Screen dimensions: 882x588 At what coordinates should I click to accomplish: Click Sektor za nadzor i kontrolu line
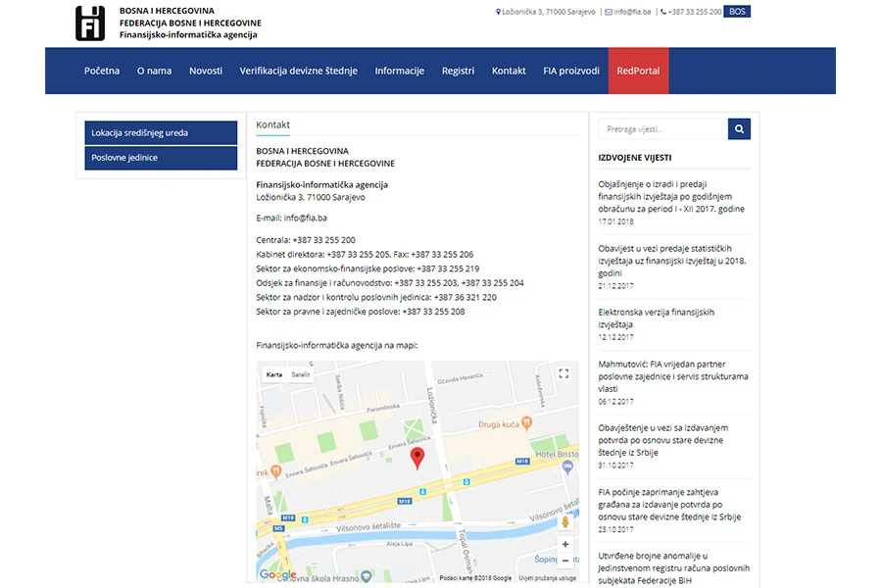pyautogui.click(x=376, y=297)
